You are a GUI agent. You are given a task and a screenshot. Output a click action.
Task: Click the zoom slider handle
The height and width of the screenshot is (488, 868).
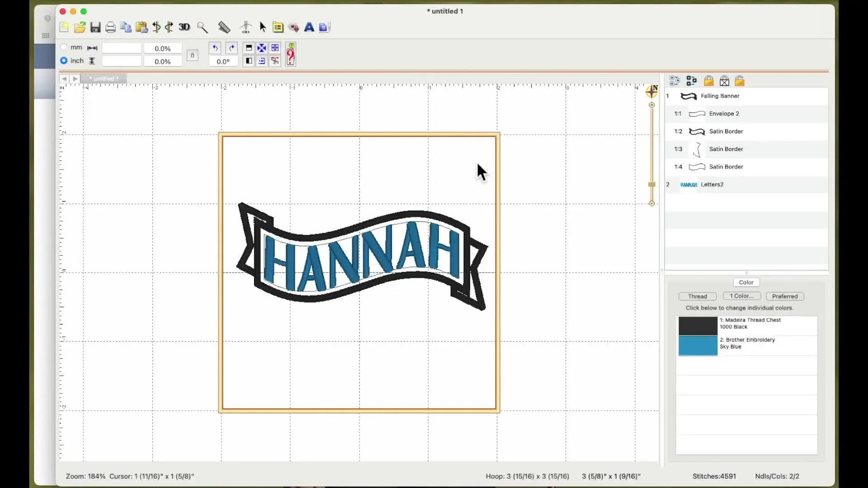click(x=651, y=184)
